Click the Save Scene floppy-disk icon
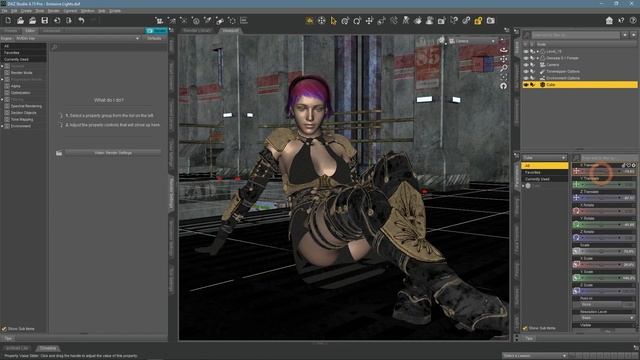The width and height of the screenshot is (640, 360). (x=44, y=20)
